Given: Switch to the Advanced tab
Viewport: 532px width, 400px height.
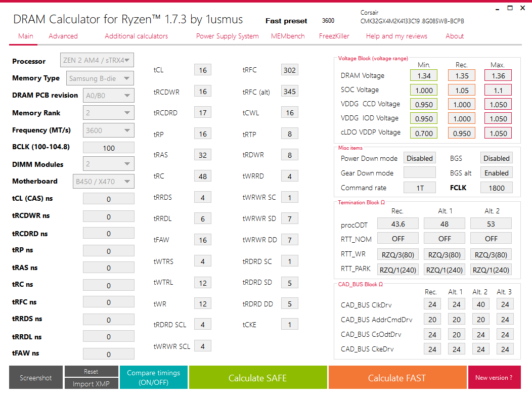Looking at the screenshot, I should point(63,36).
